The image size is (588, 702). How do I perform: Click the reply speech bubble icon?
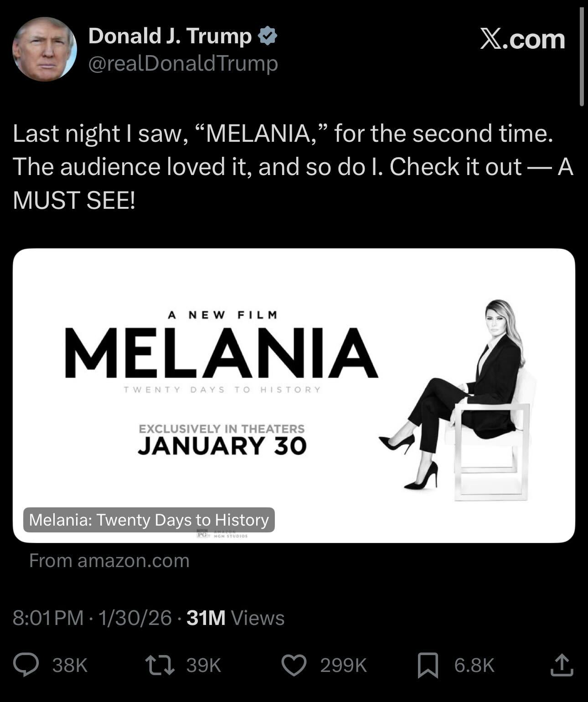(x=26, y=665)
